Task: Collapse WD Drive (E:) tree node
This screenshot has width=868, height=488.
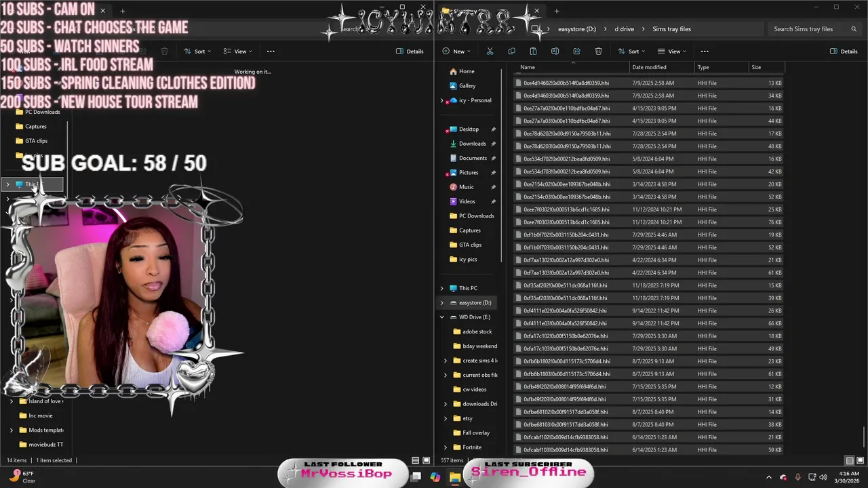Action: tap(442, 317)
